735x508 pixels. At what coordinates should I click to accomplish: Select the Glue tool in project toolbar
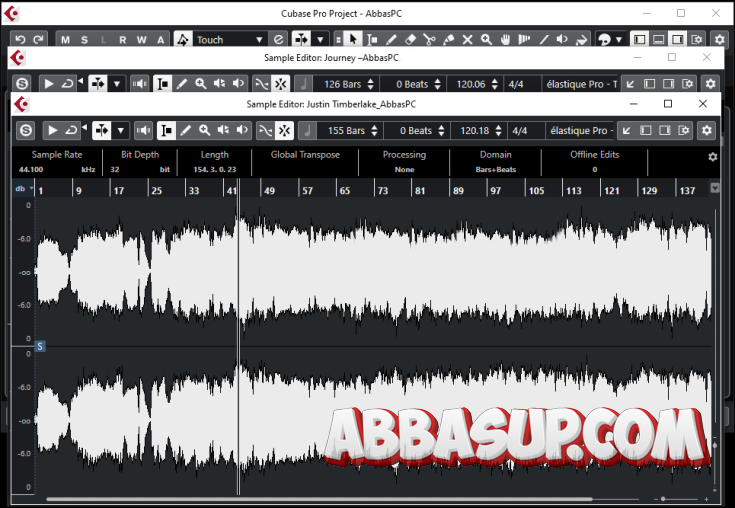click(x=449, y=40)
